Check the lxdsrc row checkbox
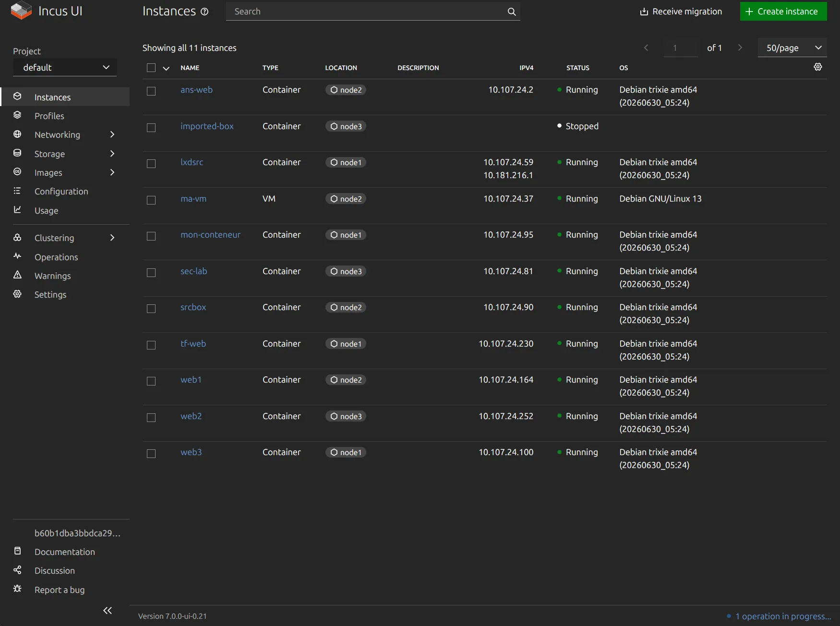The height and width of the screenshot is (626, 840). click(x=151, y=164)
